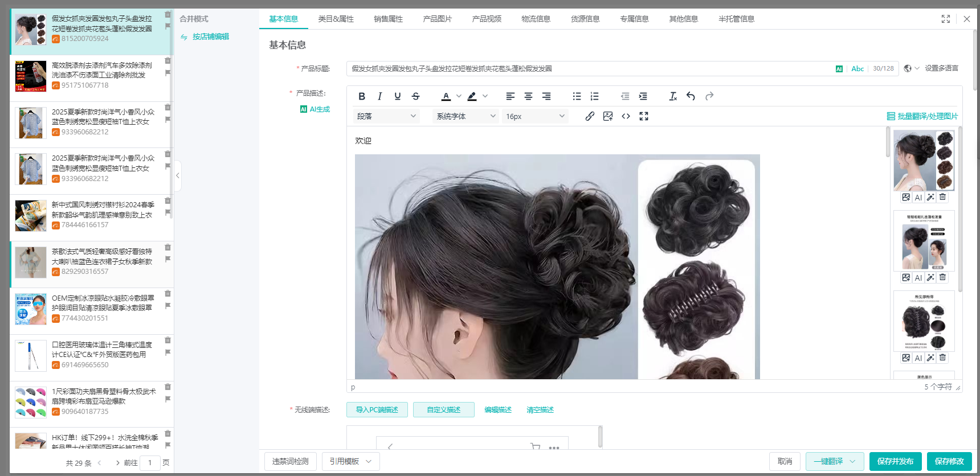Image resolution: width=980 pixels, height=476 pixels.
Task: Insert a bulleted list in the description
Action: pos(577,96)
